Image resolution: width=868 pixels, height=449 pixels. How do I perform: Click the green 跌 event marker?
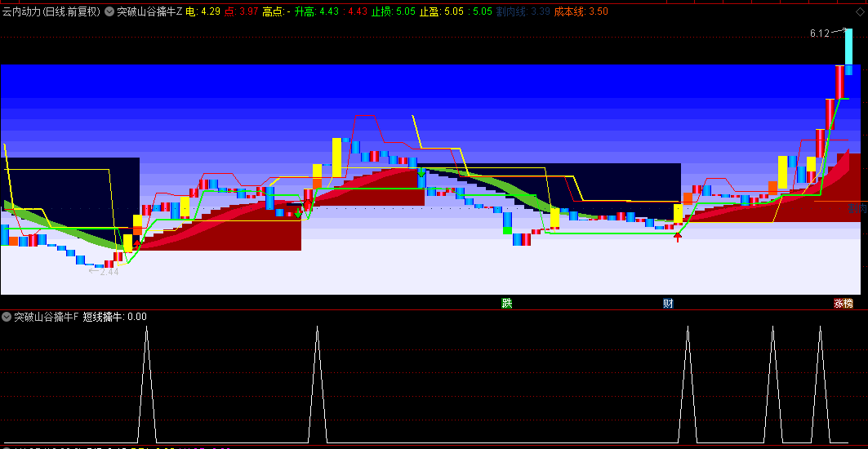click(506, 303)
